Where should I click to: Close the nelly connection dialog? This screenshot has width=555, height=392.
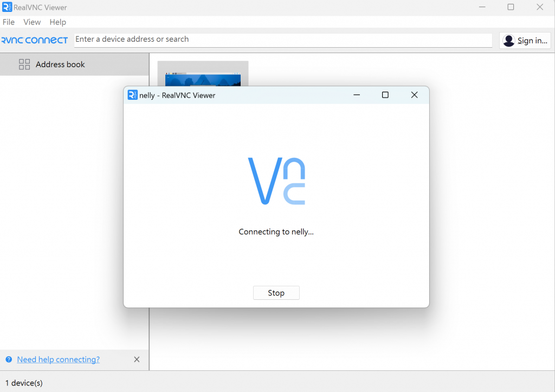(x=414, y=95)
